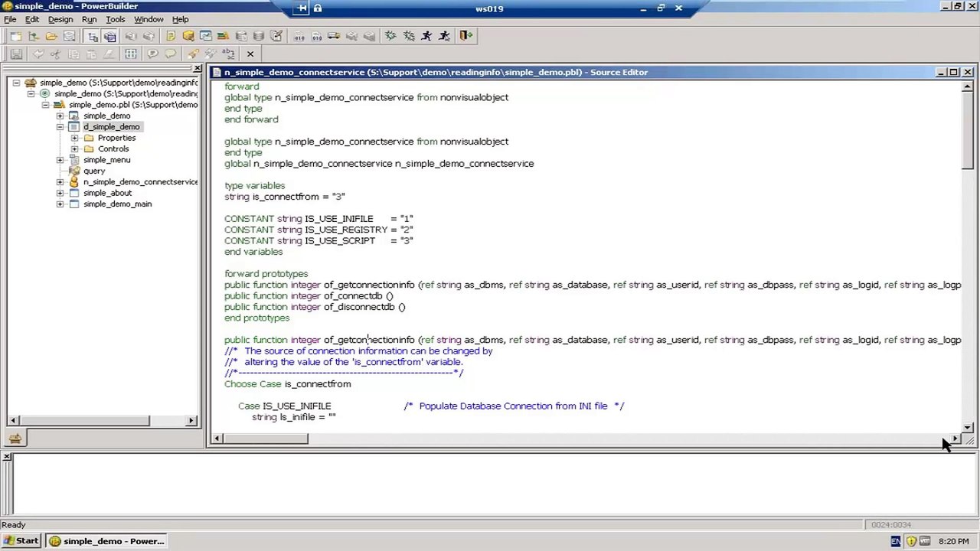Click the Paste icon in edit toolbar
The height and width of the screenshot is (551, 980).
[x=91, y=54]
